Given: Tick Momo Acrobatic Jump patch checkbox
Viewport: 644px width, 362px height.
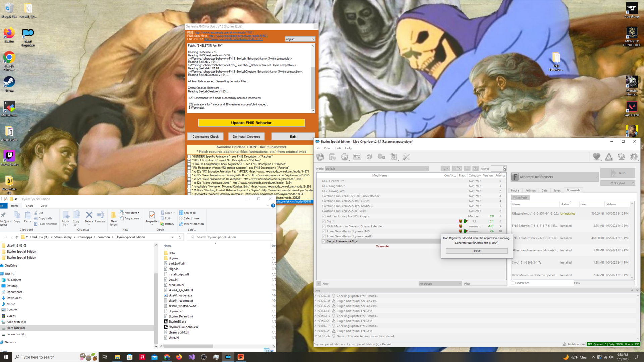Looking at the screenshot, I should coord(189,183).
